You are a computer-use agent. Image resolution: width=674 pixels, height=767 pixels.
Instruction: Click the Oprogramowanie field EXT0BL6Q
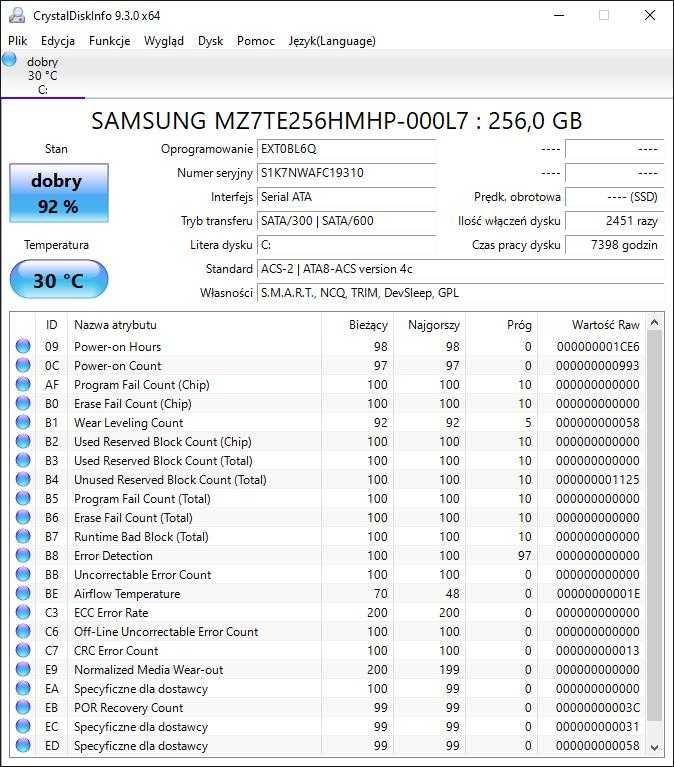[x=347, y=149]
